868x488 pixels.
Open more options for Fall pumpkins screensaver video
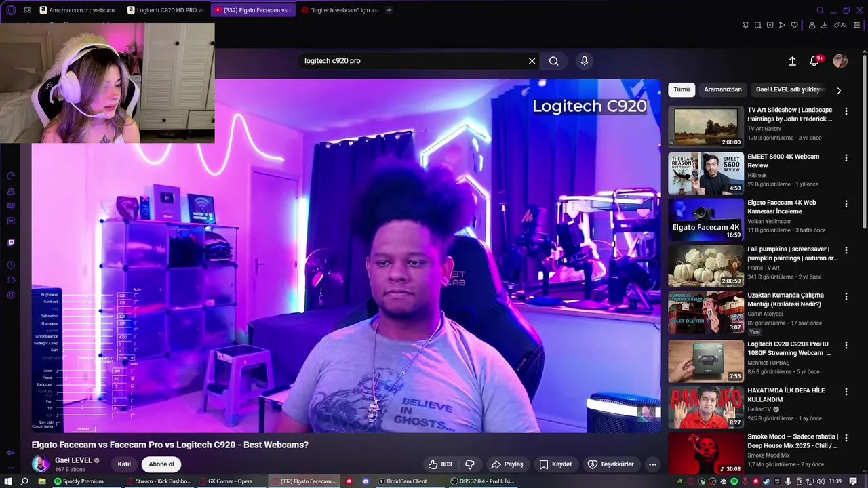point(846,250)
